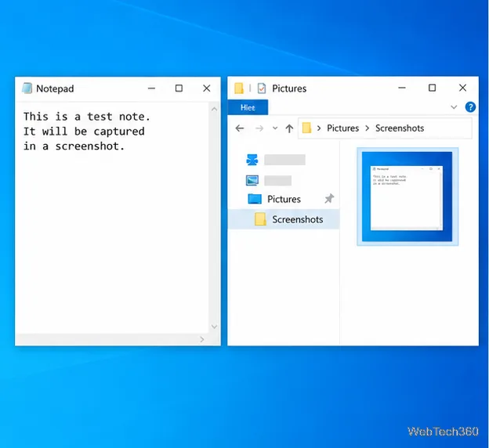Open Help with the blue question mark
Image resolution: width=489 pixels, height=448 pixels.
470,107
